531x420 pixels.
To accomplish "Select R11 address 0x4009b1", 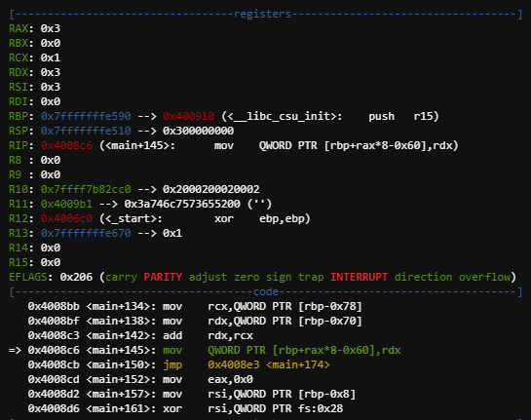I will click(66, 204).
